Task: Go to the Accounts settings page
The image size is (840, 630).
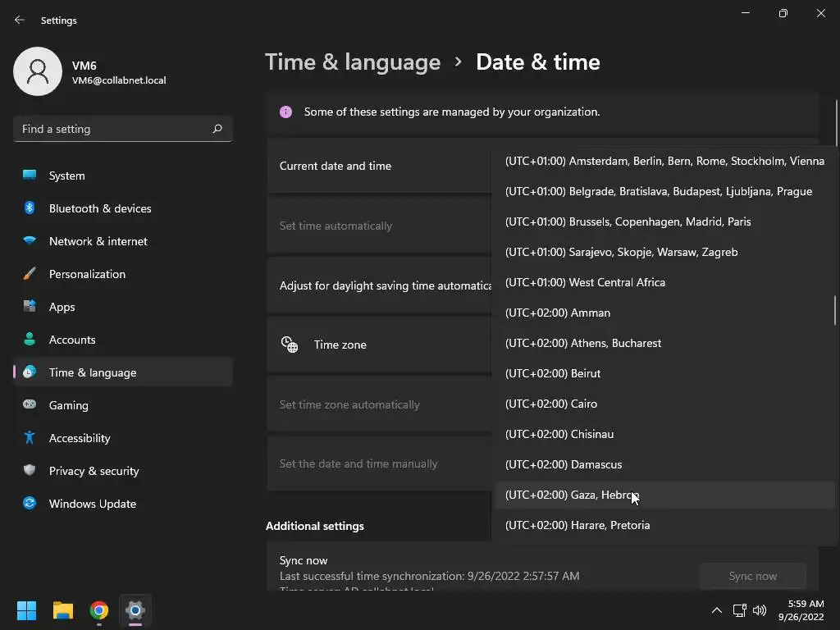Action: (x=72, y=340)
